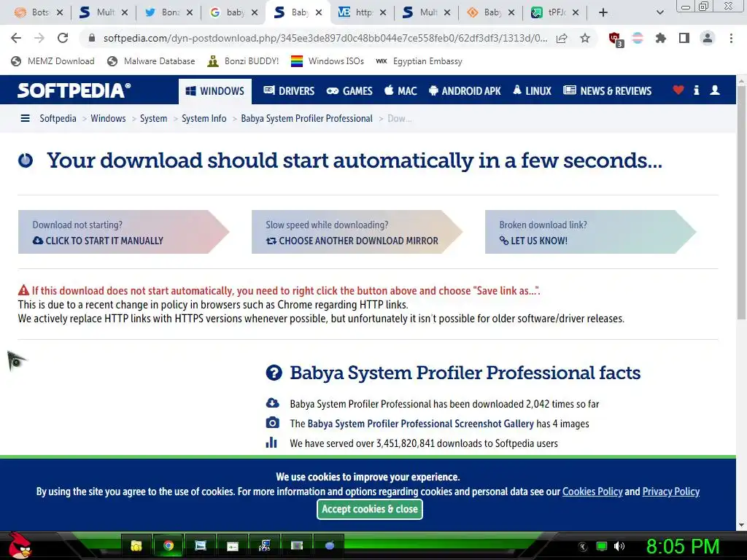747x560 pixels.
Task: Report broken link via Let Us Know
Action: pyautogui.click(x=590, y=232)
